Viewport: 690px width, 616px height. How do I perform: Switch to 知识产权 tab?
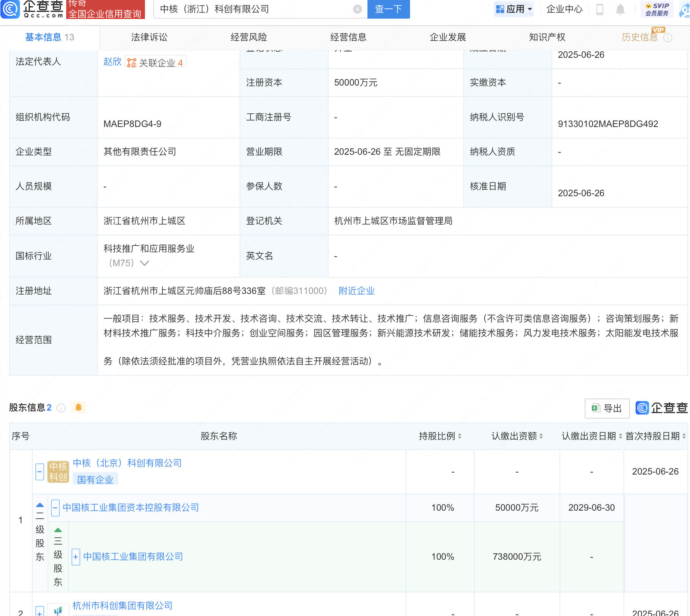[x=547, y=37]
